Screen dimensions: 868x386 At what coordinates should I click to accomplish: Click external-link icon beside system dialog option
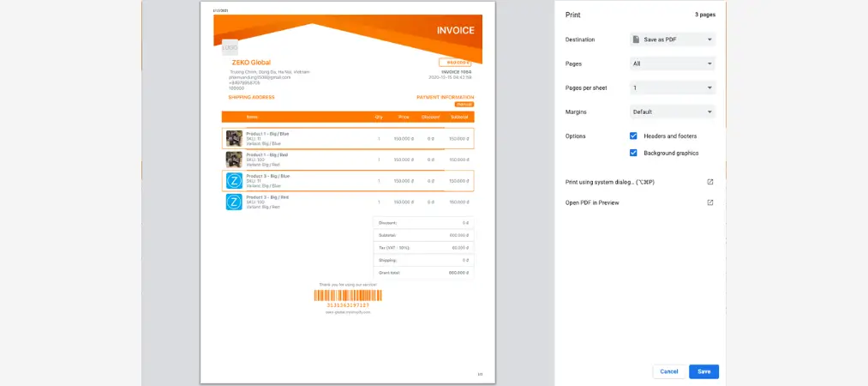pos(710,182)
